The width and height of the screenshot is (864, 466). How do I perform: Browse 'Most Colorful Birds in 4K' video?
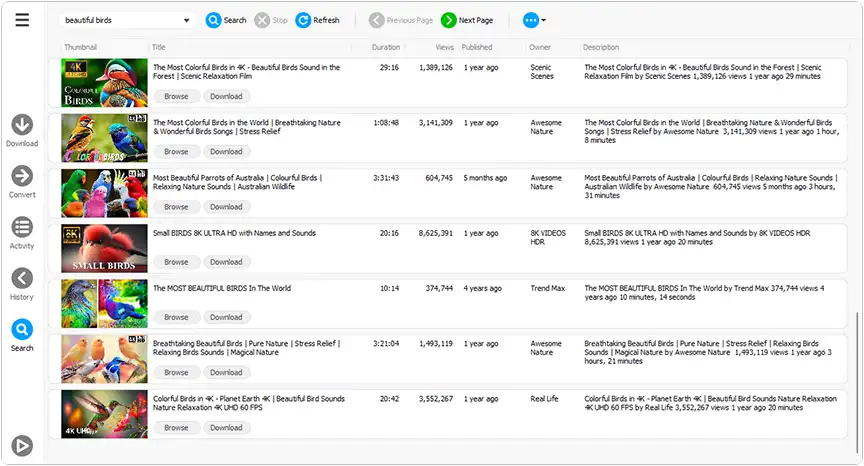pyautogui.click(x=176, y=96)
